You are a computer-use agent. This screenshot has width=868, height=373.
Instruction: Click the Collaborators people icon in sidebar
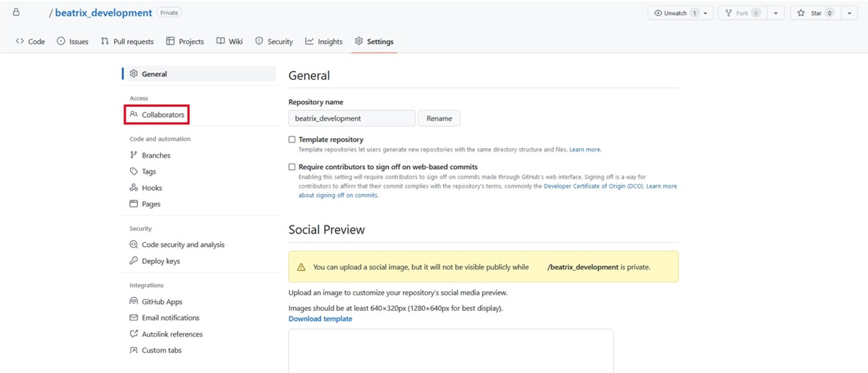(133, 114)
